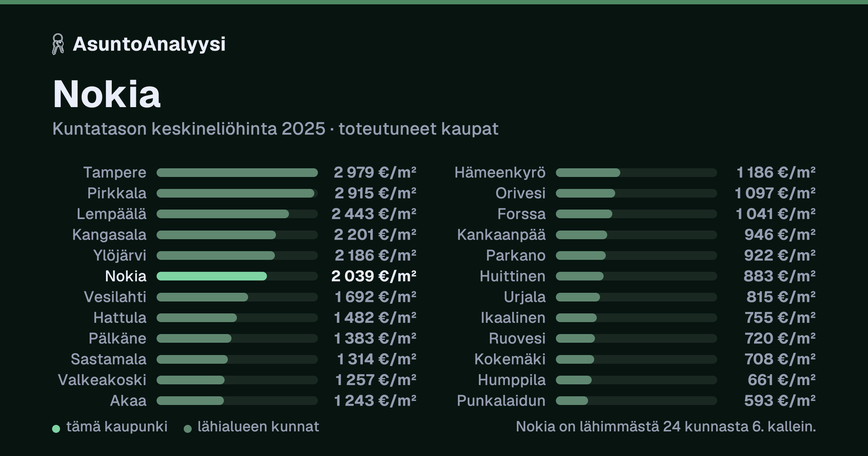Click the 1 314 €/m² value
Screen dimensions: 868x456
pyautogui.click(x=376, y=359)
